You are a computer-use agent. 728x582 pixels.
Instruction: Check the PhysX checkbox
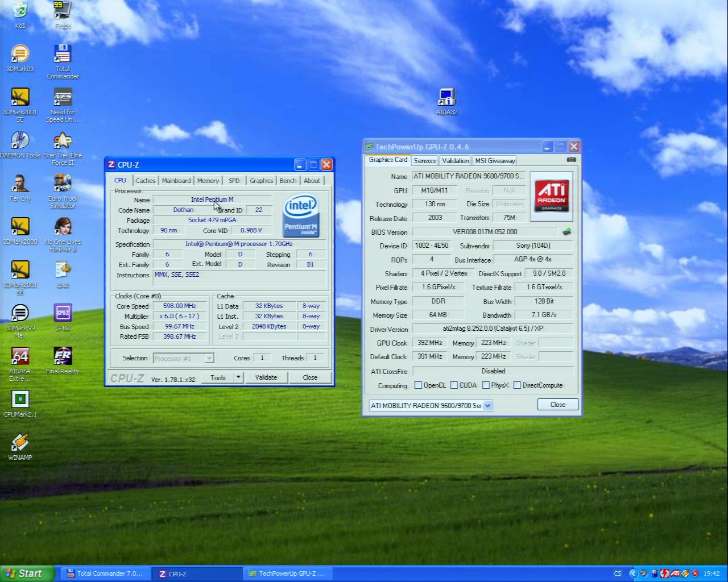coord(486,385)
